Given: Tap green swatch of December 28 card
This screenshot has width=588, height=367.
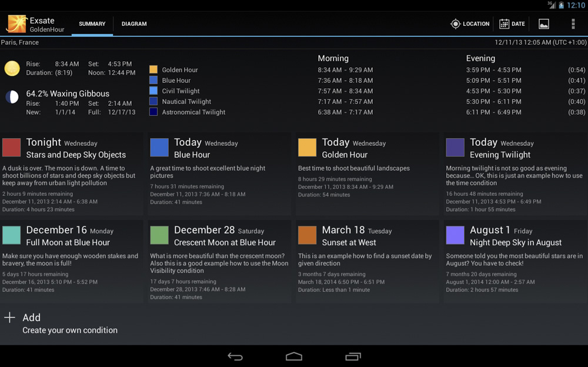Looking at the screenshot, I should click(x=159, y=235).
